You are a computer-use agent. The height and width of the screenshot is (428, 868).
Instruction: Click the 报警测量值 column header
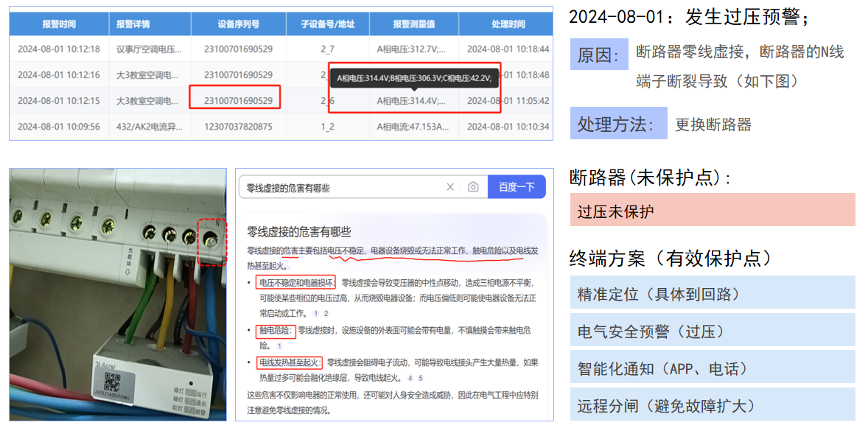[x=413, y=24]
